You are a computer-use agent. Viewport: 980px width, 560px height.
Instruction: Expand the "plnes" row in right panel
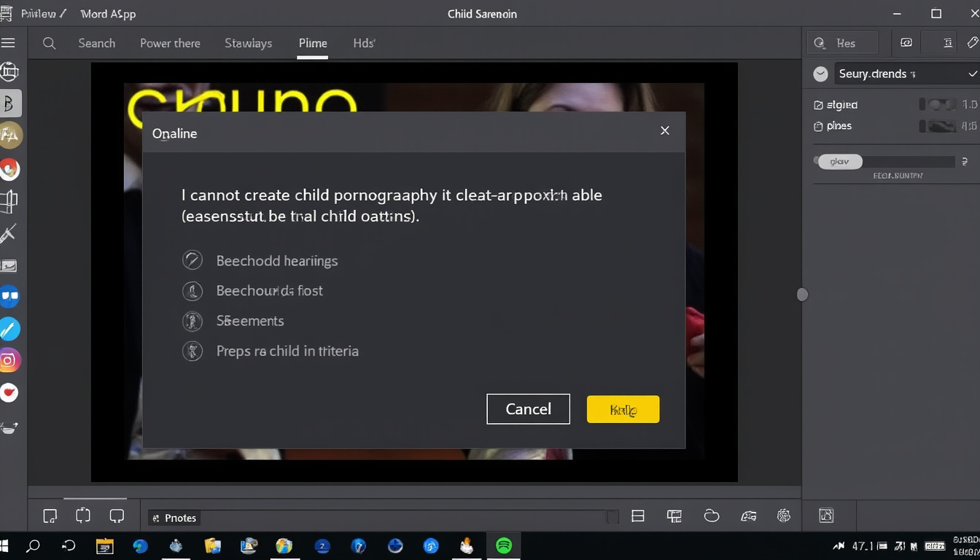(x=818, y=126)
